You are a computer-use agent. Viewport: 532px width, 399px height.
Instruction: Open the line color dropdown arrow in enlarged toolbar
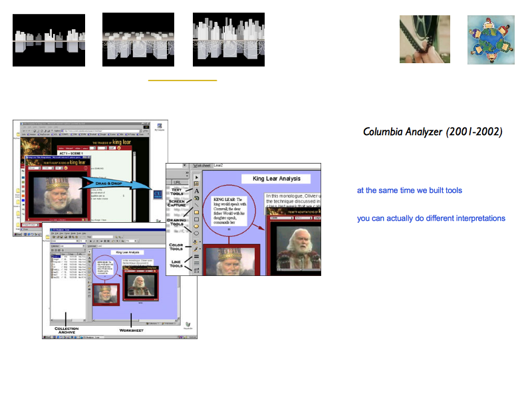tap(200, 249)
